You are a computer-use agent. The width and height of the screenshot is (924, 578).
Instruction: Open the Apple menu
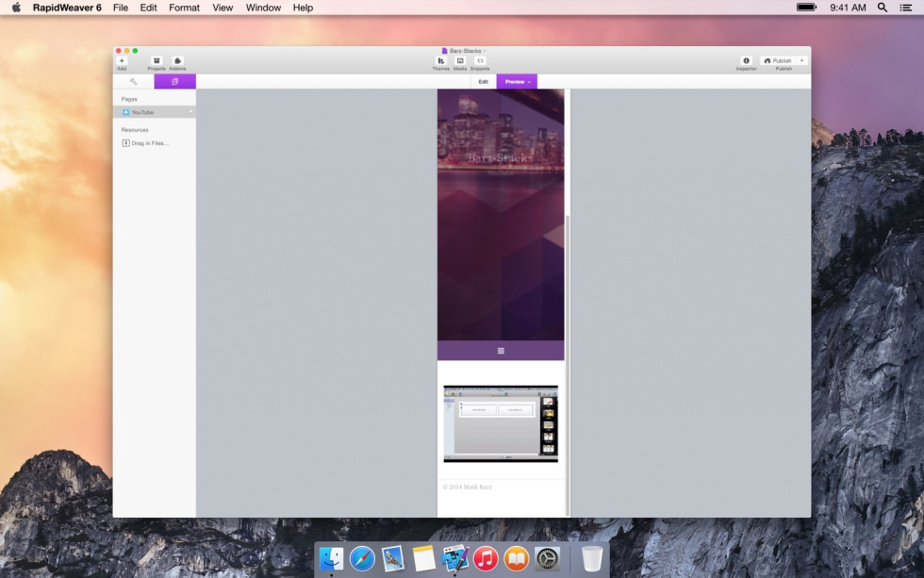pos(16,8)
